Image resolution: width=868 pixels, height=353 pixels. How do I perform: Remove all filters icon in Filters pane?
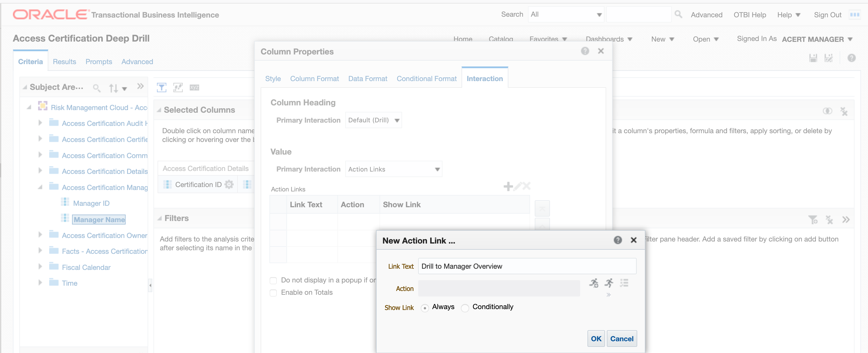click(x=829, y=220)
